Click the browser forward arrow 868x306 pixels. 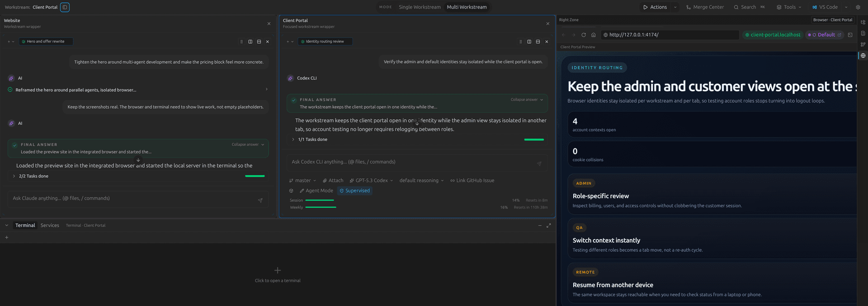[x=574, y=35]
